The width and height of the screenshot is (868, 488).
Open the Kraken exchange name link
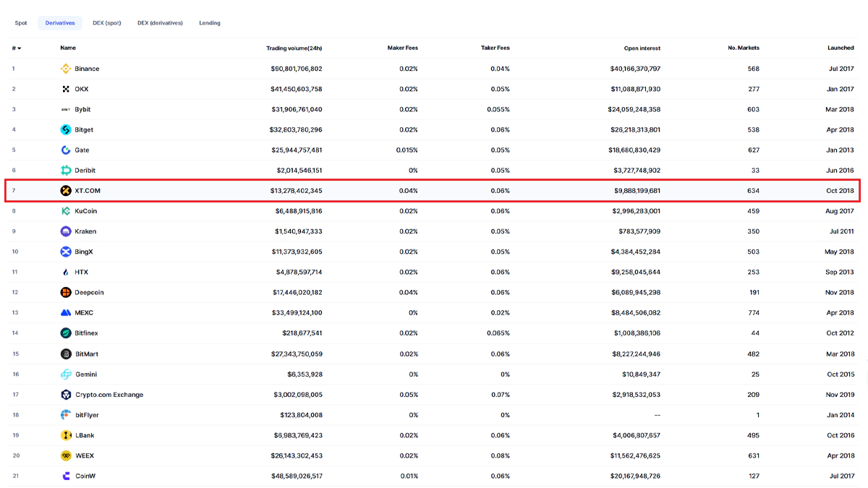tap(85, 231)
